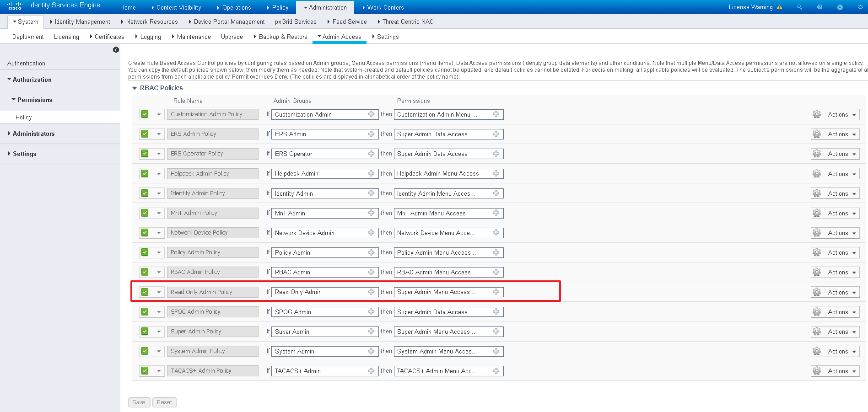The image size is (868, 412).
Task: Click plus icon beside RBAC Admin Menu Access
Action: pyautogui.click(x=496, y=272)
